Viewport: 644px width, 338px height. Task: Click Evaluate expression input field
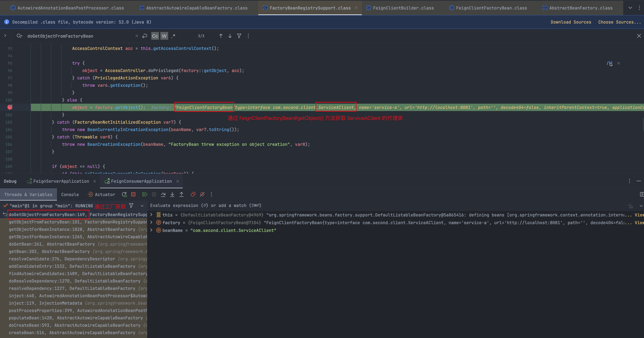pyautogui.click(x=385, y=206)
